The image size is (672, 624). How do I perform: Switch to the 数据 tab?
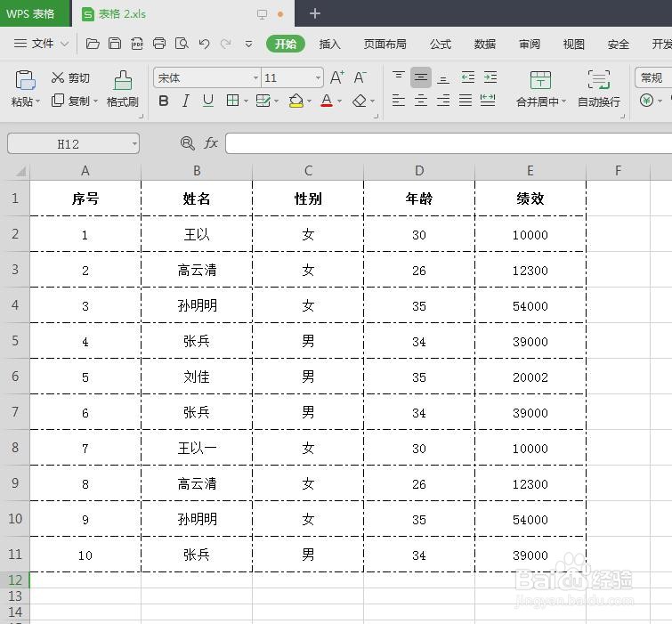click(485, 44)
